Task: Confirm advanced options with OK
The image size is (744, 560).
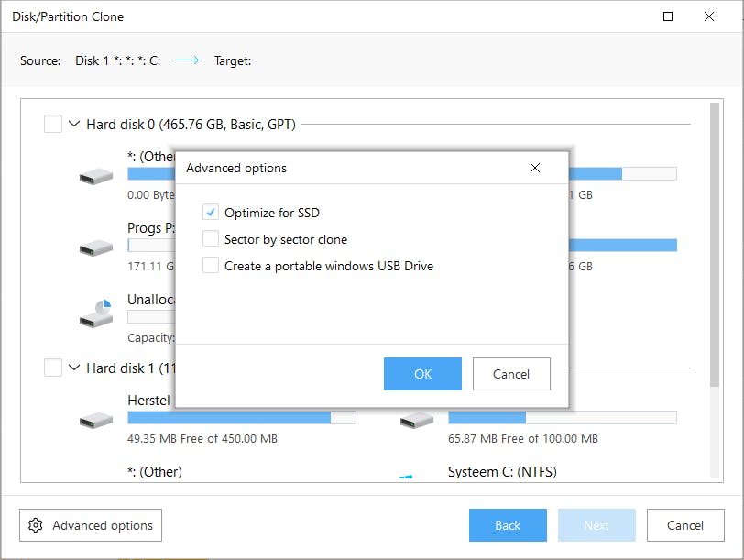Action: pos(422,374)
